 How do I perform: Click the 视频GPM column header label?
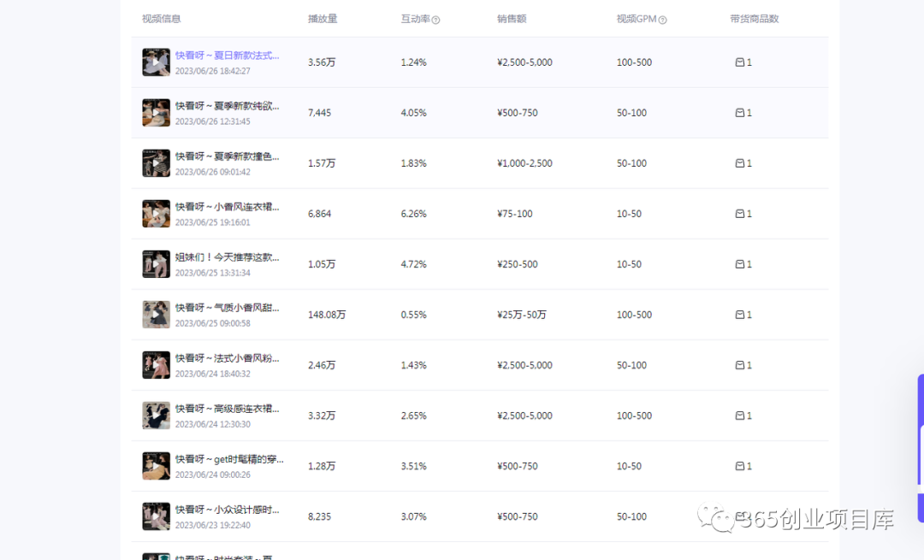[x=637, y=19]
